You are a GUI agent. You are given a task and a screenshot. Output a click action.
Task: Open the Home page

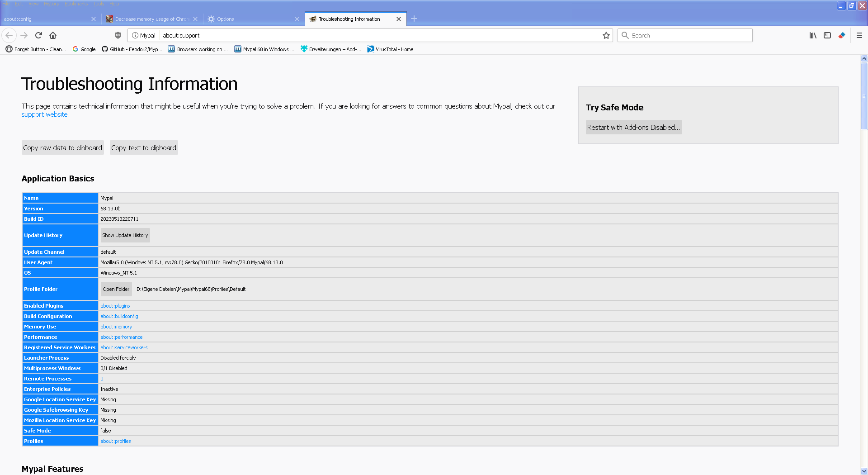[x=53, y=35]
